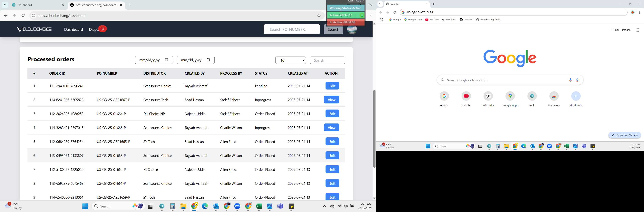The width and height of the screenshot is (644, 212).
Task: Open Excel from the main taskbar
Action: point(259,206)
